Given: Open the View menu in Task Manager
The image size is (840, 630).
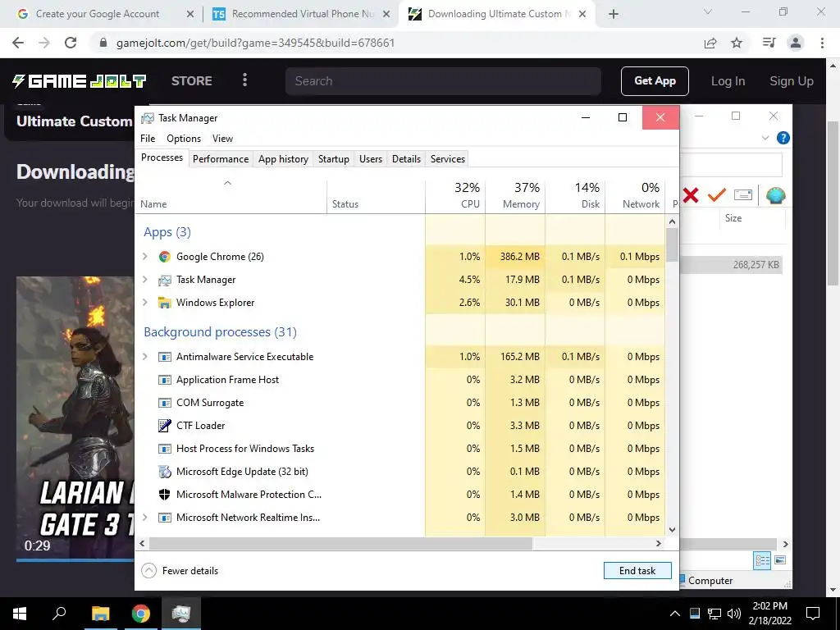Looking at the screenshot, I should (222, 139).
